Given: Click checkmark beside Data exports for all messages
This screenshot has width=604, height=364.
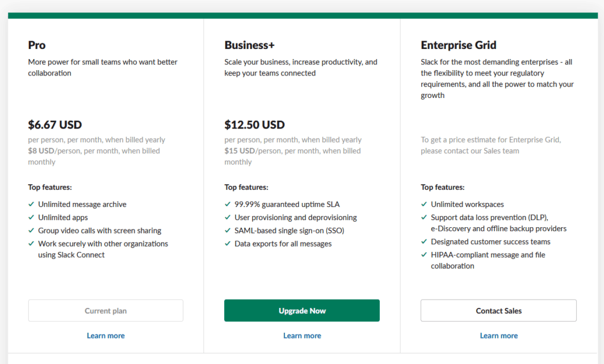Looking at the screenshot, I should (228, 244).
